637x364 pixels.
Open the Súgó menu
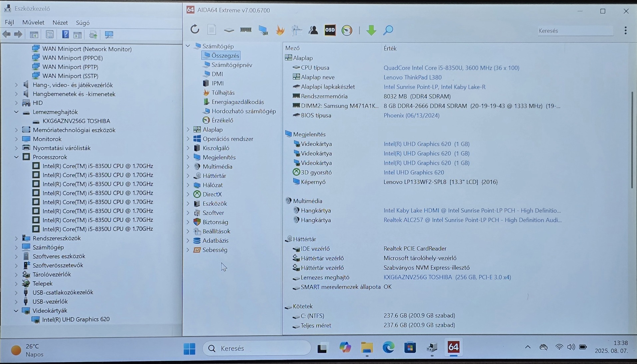click(83, 23)
